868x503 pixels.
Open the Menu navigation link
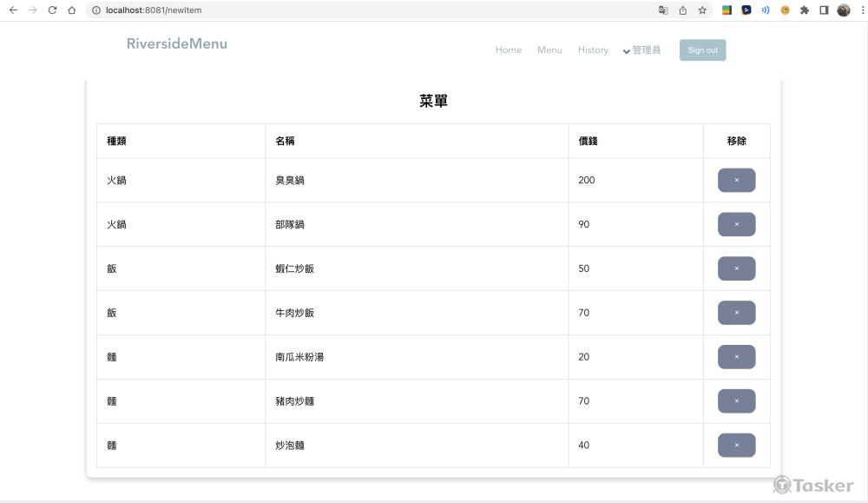coord(549,50)
